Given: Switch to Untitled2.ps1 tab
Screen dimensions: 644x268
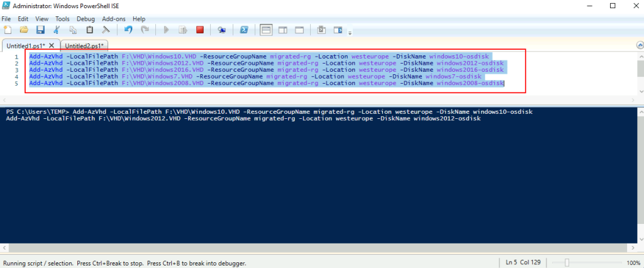Looking at the screenshot, I should [84, 46].
